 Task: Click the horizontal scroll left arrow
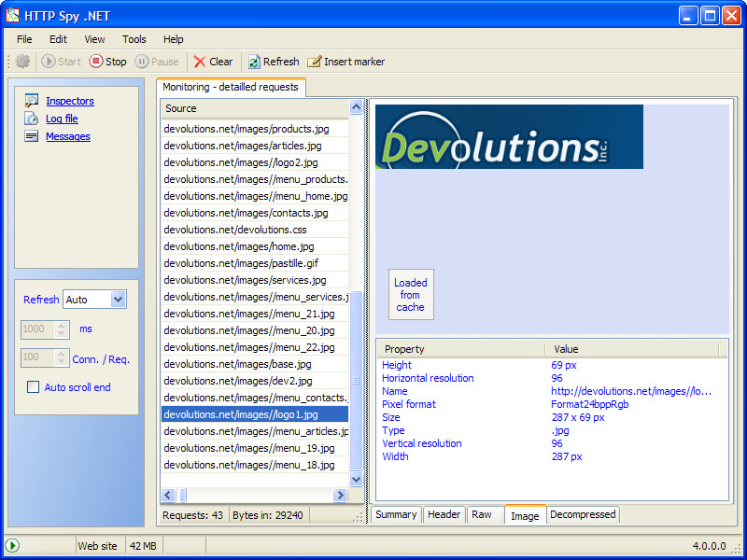click(x=168, y=496)
